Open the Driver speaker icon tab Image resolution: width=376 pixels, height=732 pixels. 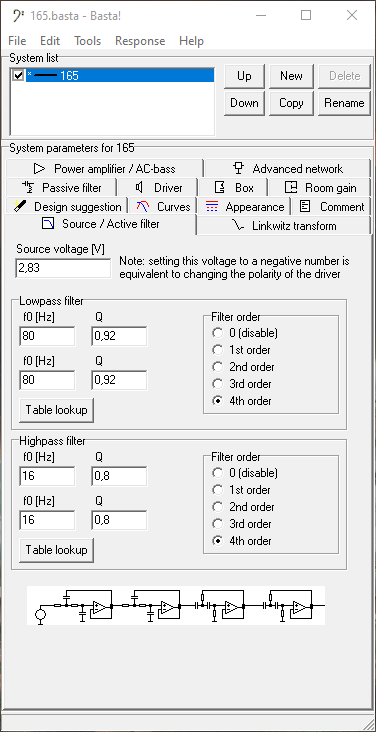139,188
